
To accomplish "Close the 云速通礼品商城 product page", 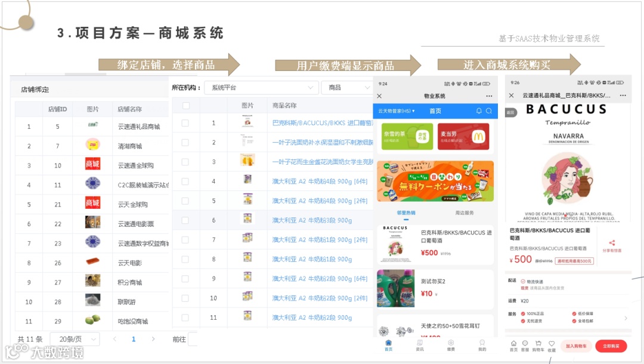I will click(x=512, y=95).
